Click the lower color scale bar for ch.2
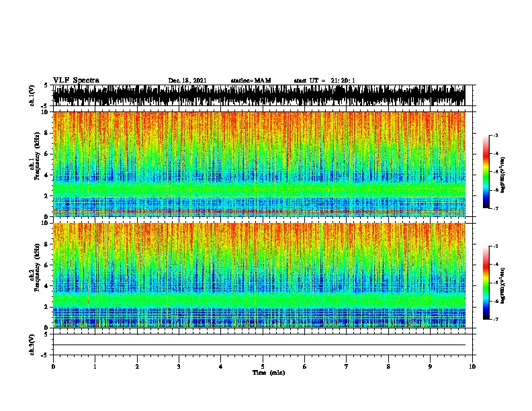This screenshot has height=411, width=532. tap(486, 283)
